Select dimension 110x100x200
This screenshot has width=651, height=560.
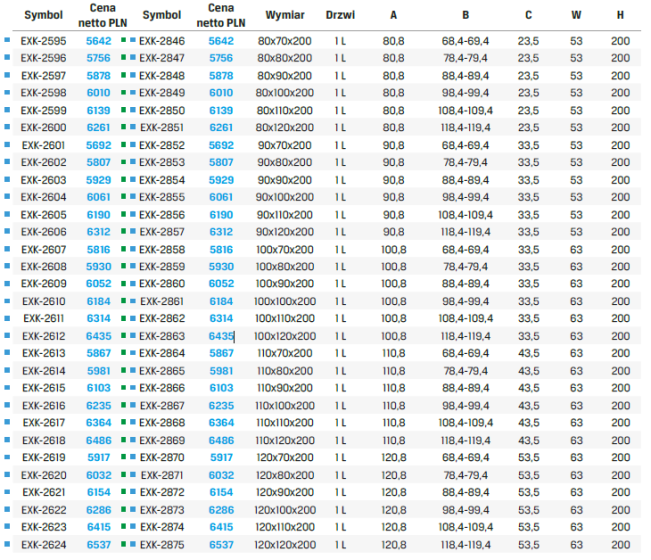click(284, 407)
